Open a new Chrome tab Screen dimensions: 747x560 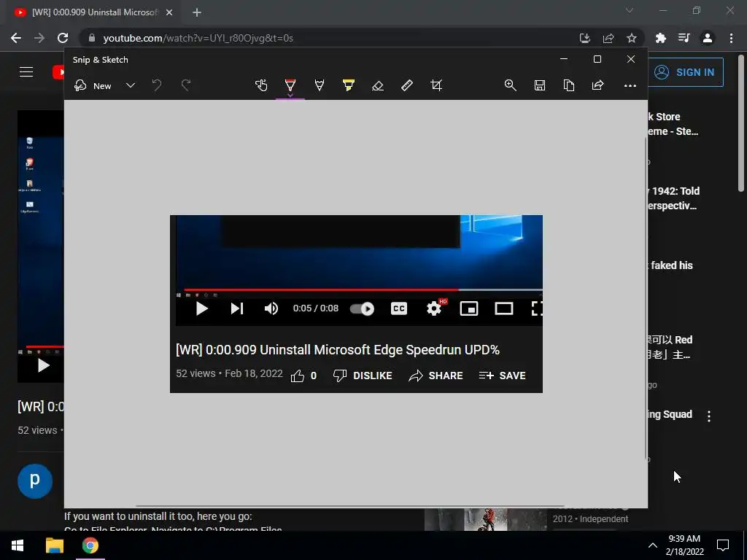pyautogui.click(x=197, y=12)
